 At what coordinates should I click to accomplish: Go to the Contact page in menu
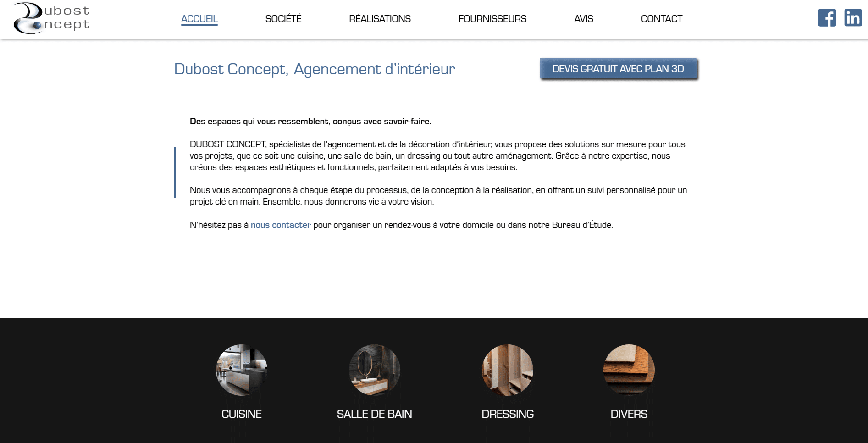662,19
